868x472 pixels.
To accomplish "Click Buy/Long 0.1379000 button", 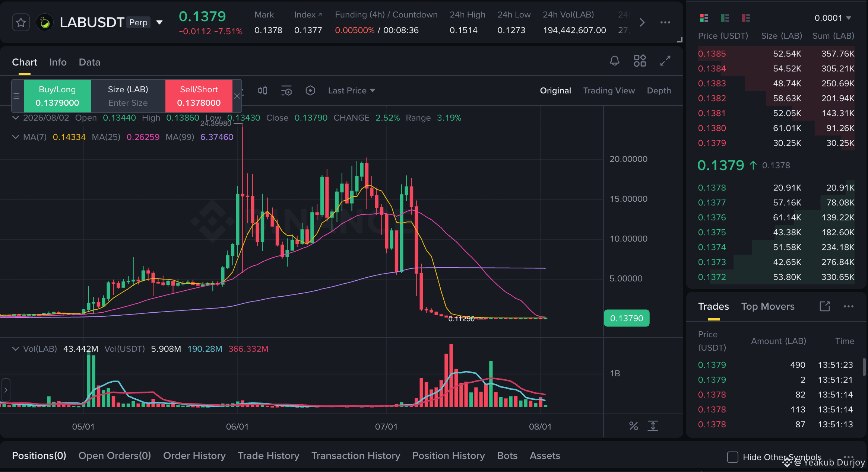I will tap(57, 96).
